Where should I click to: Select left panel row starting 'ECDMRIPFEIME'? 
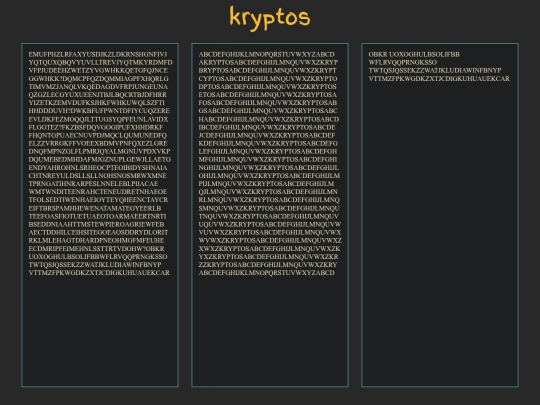[x=96, y=249]
